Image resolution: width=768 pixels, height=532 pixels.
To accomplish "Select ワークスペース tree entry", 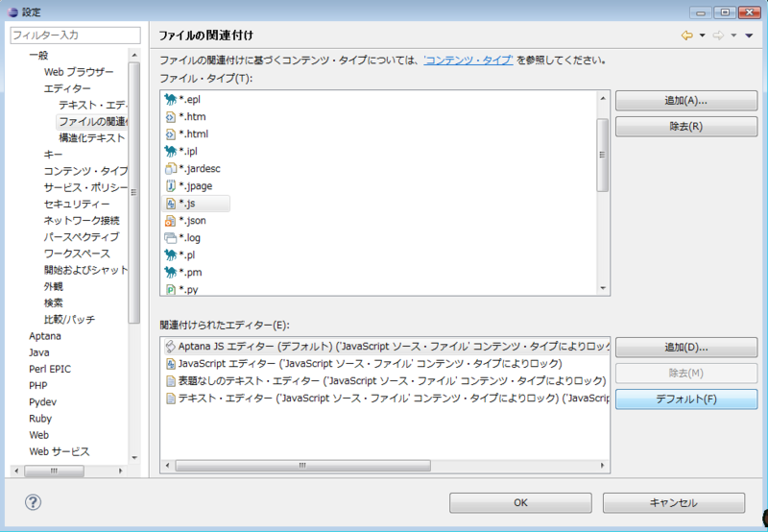I will tap(77, 254).
